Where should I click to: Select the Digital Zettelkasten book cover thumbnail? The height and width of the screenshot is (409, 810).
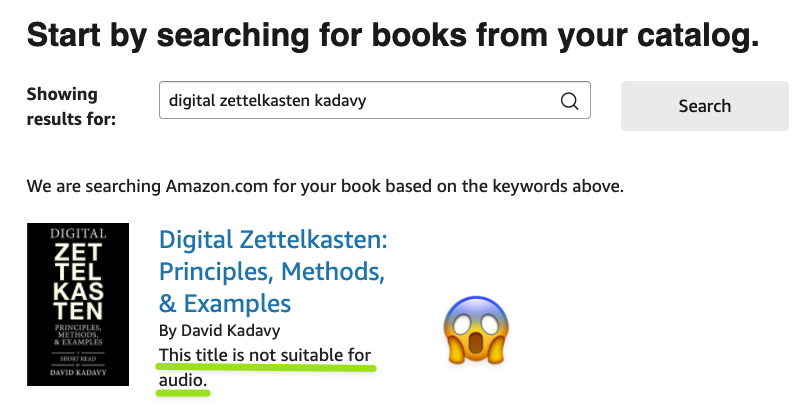(x=78, y=305)
